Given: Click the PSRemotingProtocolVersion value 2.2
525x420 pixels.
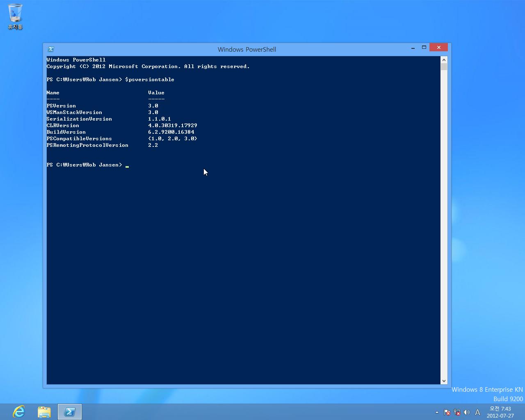Looking at the screenshot, I should 153,145.
